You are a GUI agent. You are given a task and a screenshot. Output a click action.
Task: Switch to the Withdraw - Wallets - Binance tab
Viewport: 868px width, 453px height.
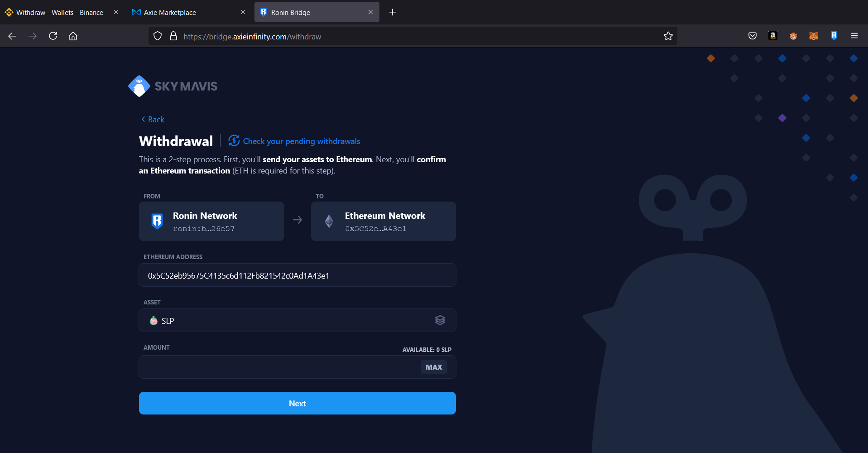click(60, 13)
